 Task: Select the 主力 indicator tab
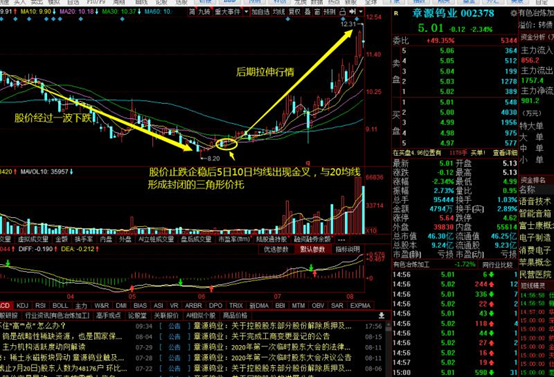point(81,305)
